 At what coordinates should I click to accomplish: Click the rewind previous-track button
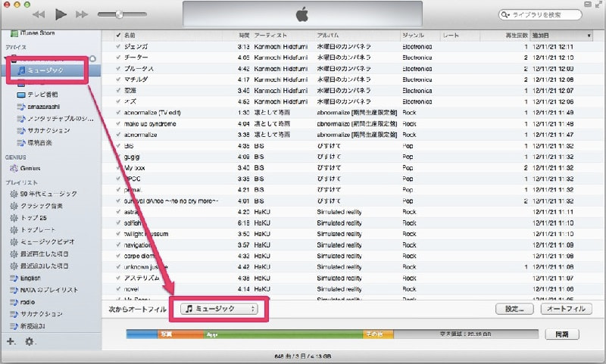point(39,14)
